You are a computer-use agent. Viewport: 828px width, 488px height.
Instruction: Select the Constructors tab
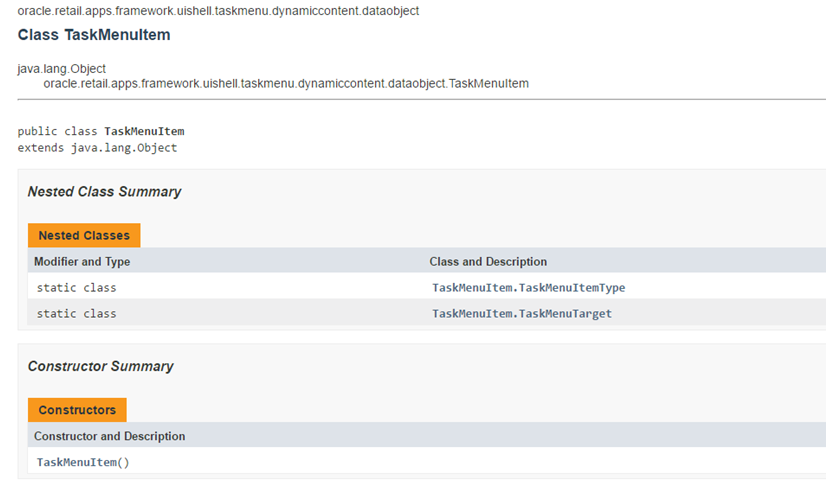click(77, 410)
